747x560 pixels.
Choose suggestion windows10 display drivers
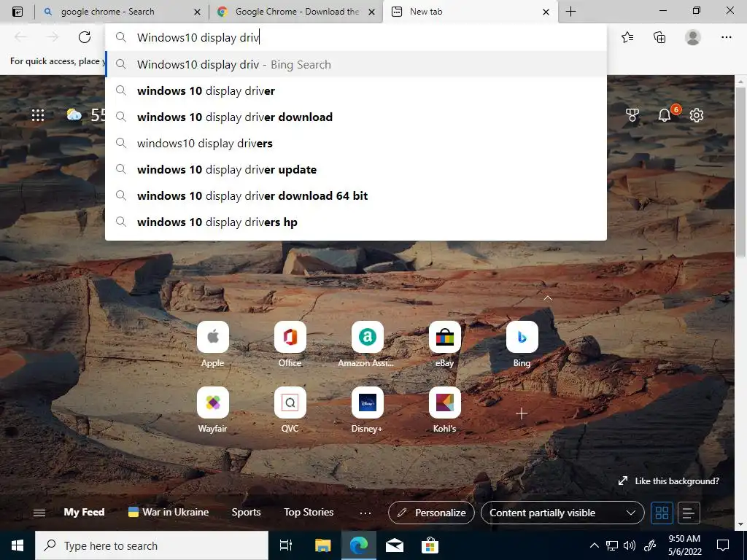(356, 143)
